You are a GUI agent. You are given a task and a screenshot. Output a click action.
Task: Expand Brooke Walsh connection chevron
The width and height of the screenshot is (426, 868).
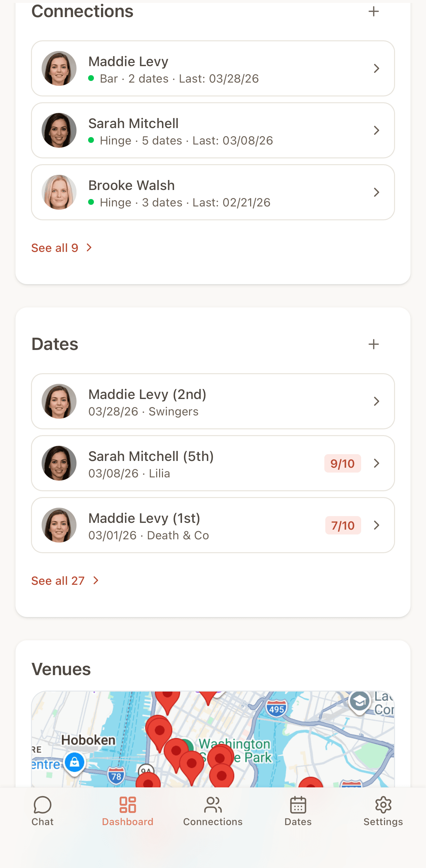pos(376,192)
